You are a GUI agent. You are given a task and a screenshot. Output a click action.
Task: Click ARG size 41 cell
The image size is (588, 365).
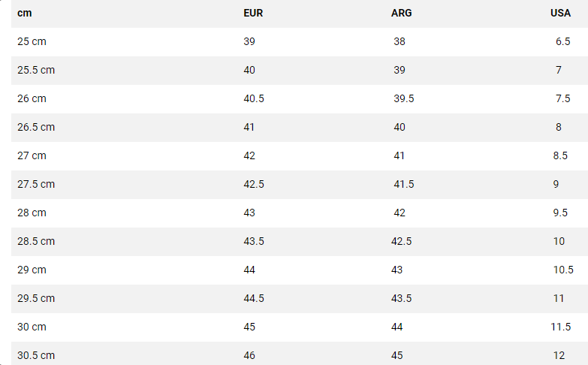400,155
